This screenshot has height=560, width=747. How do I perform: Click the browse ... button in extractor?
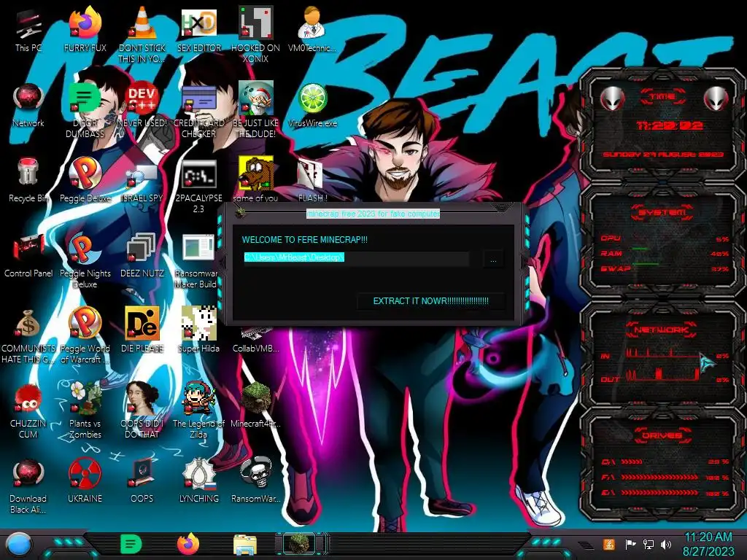click(x=493, y=260)
